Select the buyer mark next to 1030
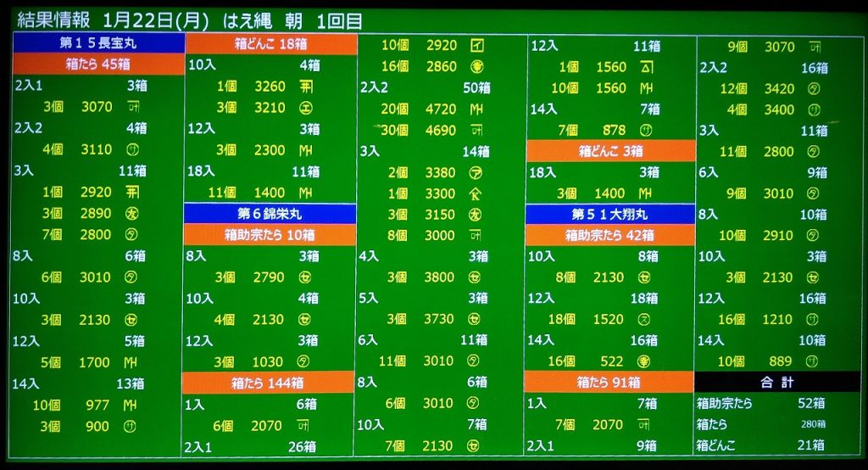868x470 pixels. 306,361
